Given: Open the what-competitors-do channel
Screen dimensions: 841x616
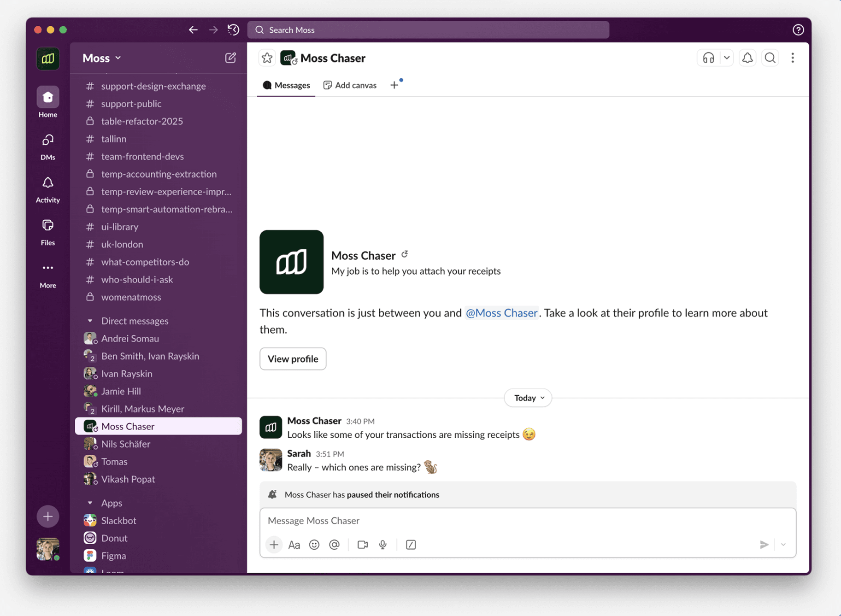Looking at the screenshot, I should (x=158, y=262).
